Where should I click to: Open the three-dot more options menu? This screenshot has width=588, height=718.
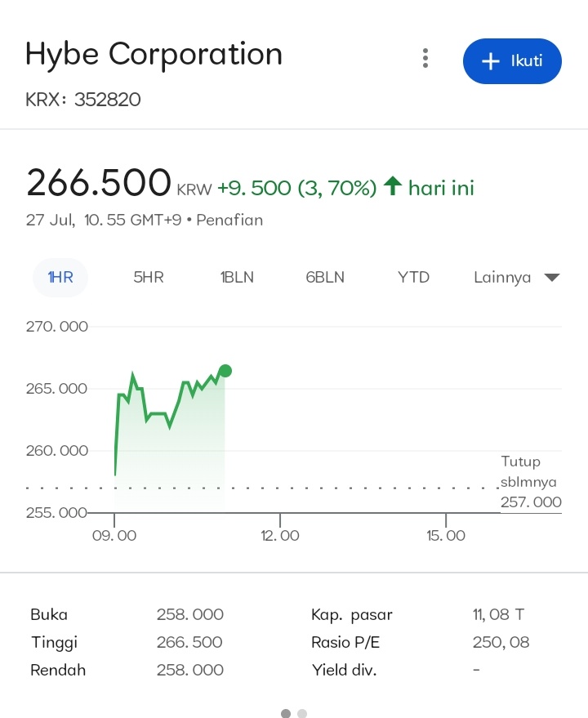coord(425,59)
